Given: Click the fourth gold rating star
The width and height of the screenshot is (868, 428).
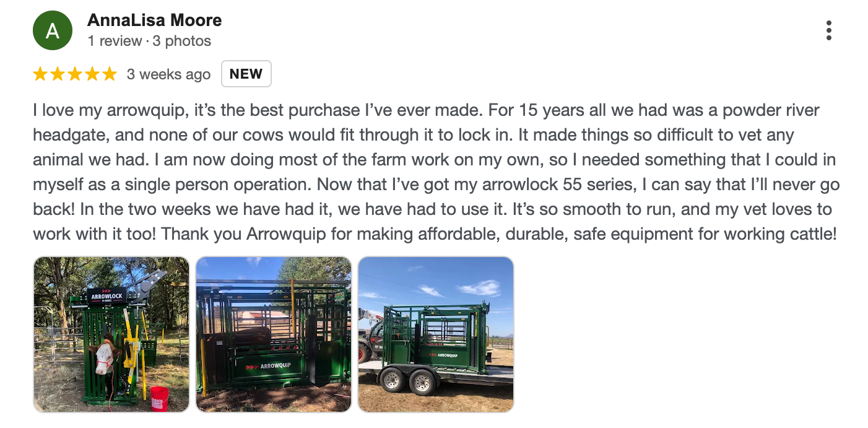Looking at the screenshot, I should coord(92,74).
